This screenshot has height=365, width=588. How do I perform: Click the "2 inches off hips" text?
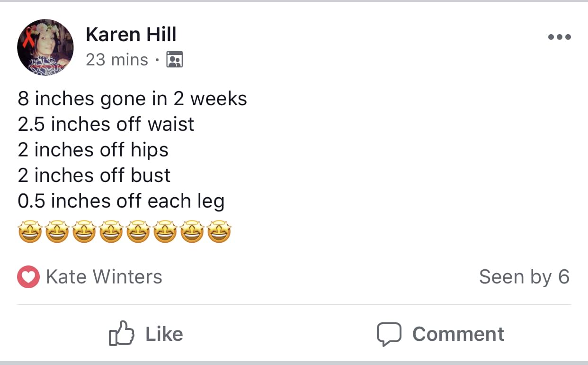click(x=93, y=150)
